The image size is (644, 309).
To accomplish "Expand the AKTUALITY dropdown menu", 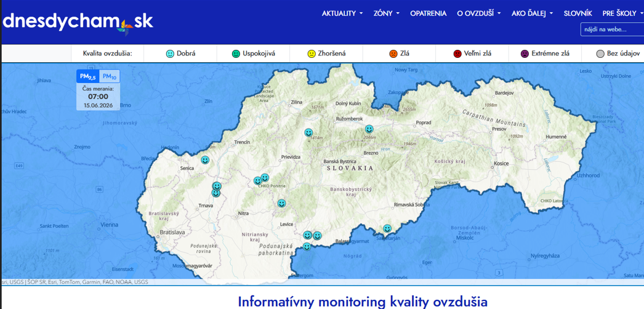I will [x=342, y=14].
